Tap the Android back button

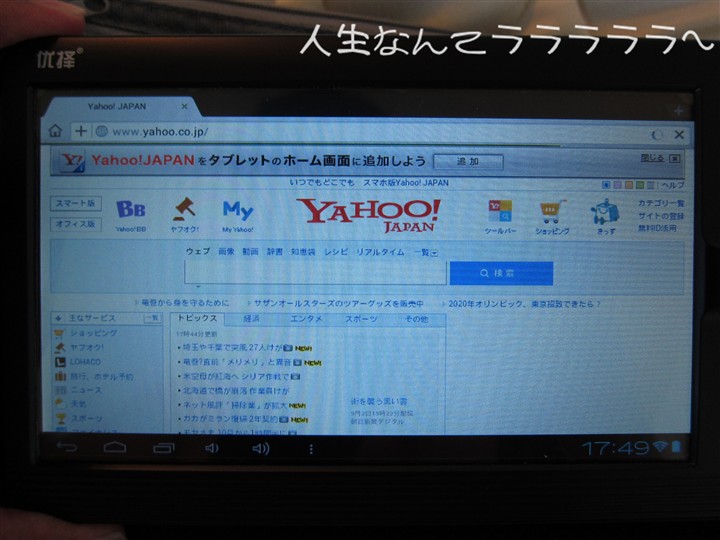click(67, 447)
